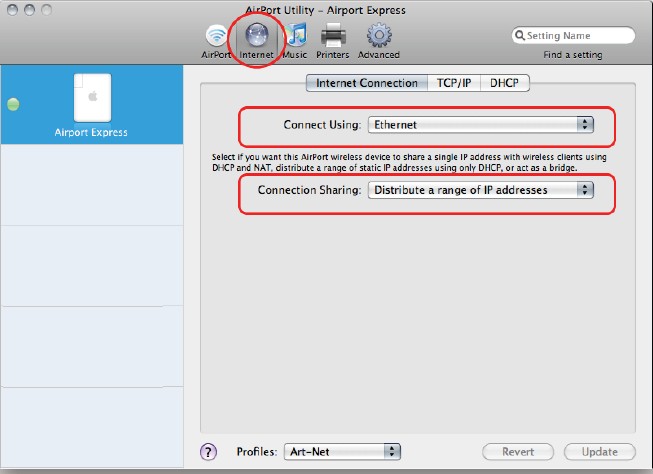
Task: Open the Profiles Art-Net dropdown
Action: tap(342, 452)
